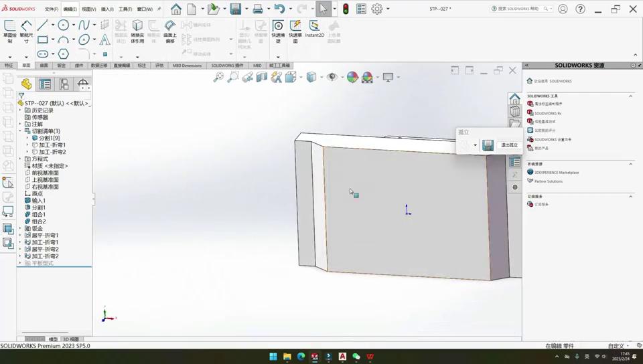Click the Zoom to Fit icon
The width and height of the screenshot is (643, 364).
(218, 78)
